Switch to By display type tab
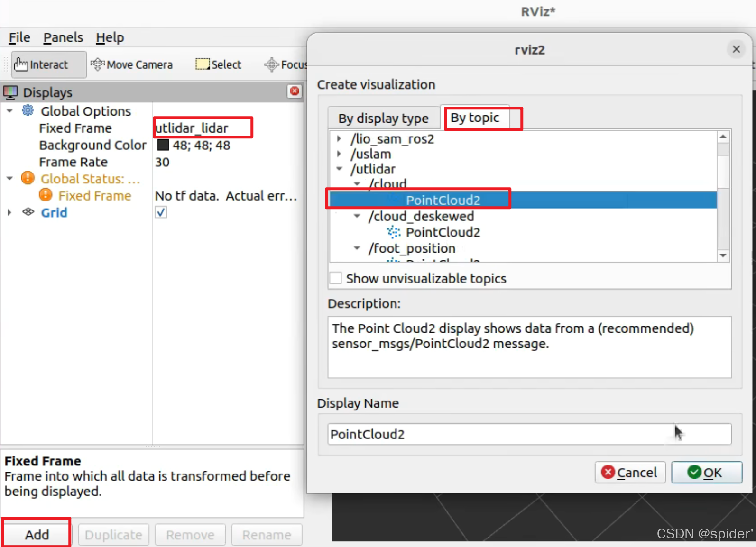This screenshot has height=547, width=756. click(384, 118)
